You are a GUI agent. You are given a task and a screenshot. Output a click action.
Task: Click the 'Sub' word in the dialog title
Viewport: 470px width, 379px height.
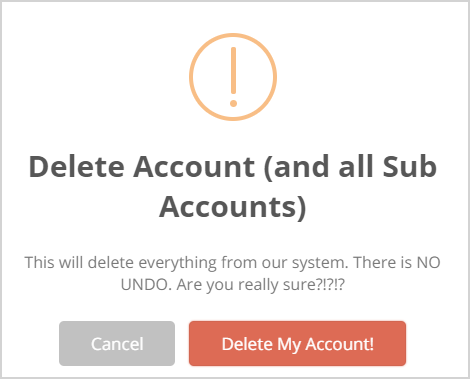pyautogui.click(x=410, y=166)
